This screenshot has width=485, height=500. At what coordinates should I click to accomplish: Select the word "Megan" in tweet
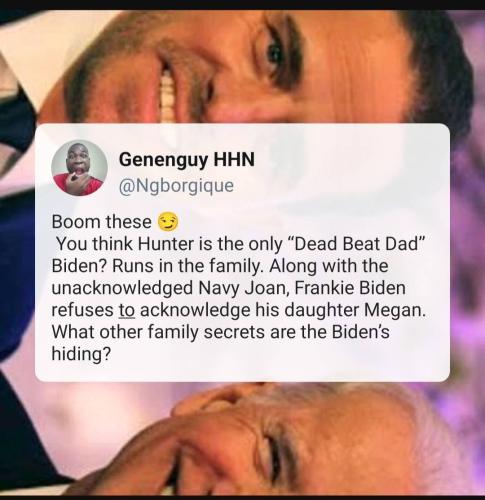tap(395, 311)
